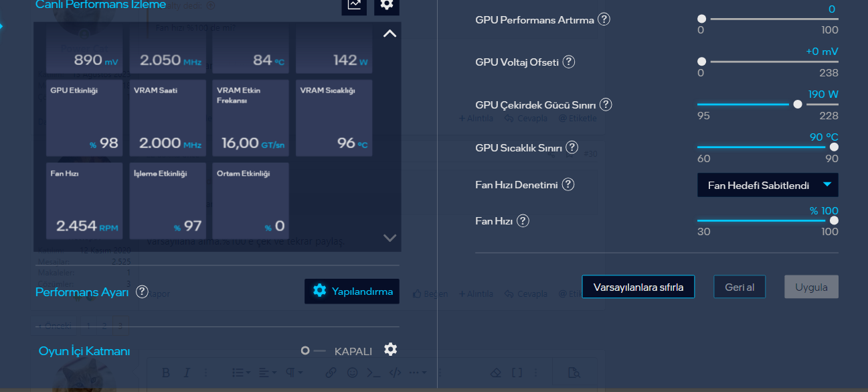This screenshot has width=868, height=392.
Task: Click remove formatting eraser in forum editor
Action: [495, 373]
